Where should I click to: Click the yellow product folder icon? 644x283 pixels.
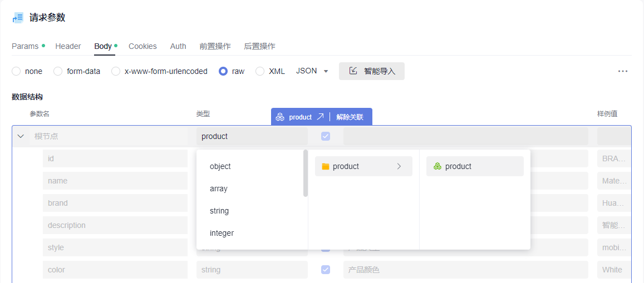326,166
